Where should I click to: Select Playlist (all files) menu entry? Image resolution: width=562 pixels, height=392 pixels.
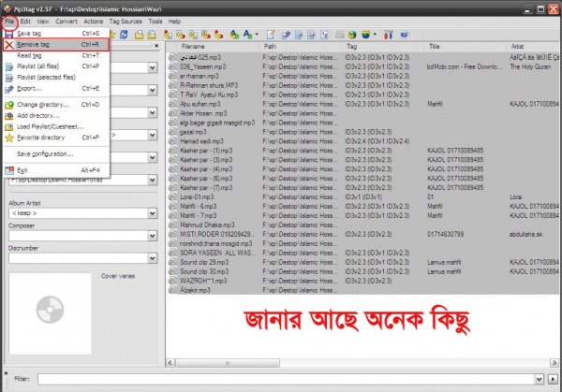click(56, 66)
